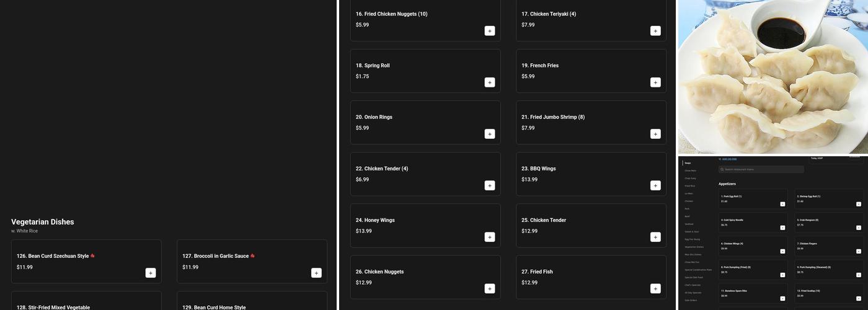Open the Soups category in sidebar
Image resolution: width=868 pixels, height=310 pixels.
pos(688,163)
